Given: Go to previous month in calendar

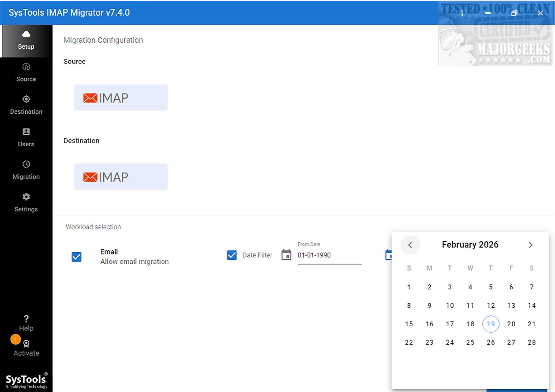Looking at the screenshot, I should (x=410, y=245).
